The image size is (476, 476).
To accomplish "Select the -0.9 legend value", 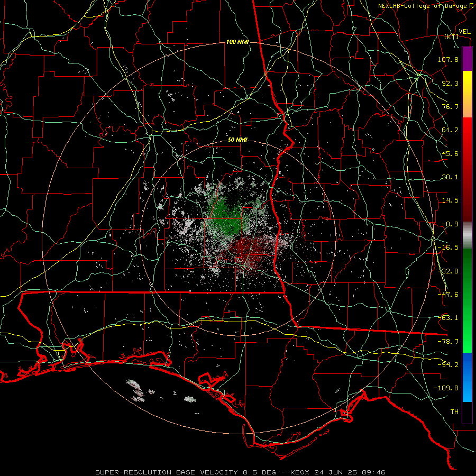I will point(450,224).
